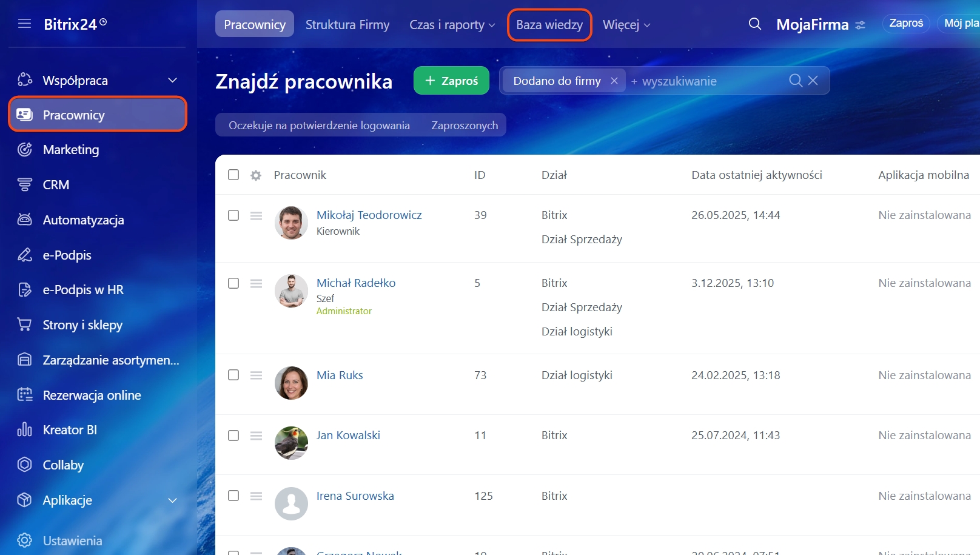Open the Czas i raporty dropdown
This screenshot has width=980, height=555.
[x=452, y=25]
